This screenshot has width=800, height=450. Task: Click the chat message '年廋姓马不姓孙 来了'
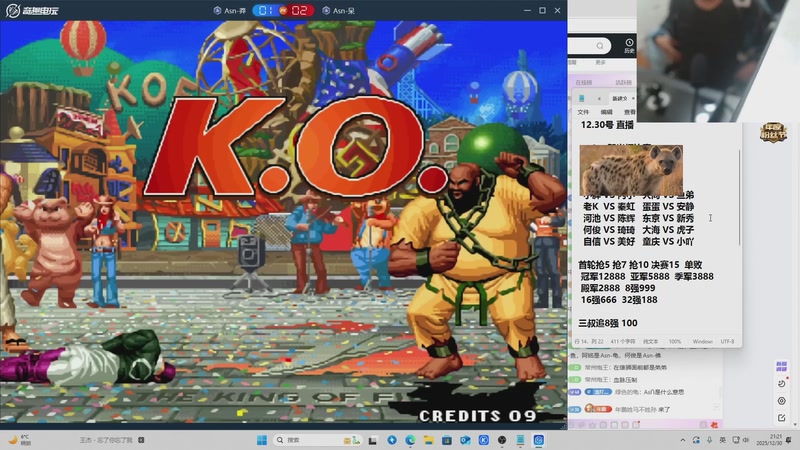pos(643,409)
